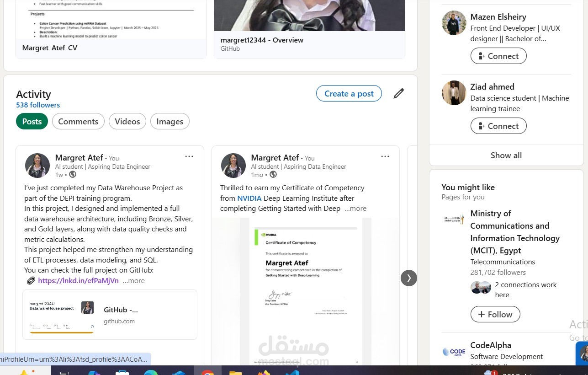Screen dimensions: 588x375
Task: Switch to the Images filter
Action: pyautogui.click(x=170, y=121)
